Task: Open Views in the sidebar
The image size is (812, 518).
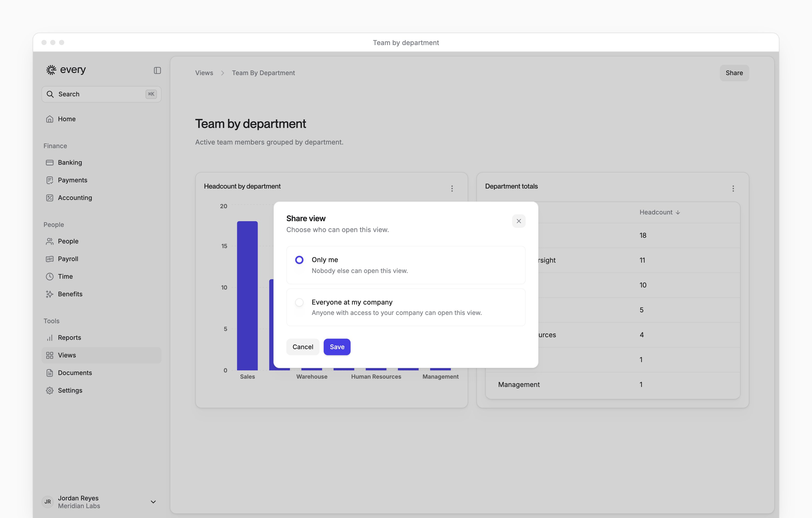Action: tap(101, 355)
